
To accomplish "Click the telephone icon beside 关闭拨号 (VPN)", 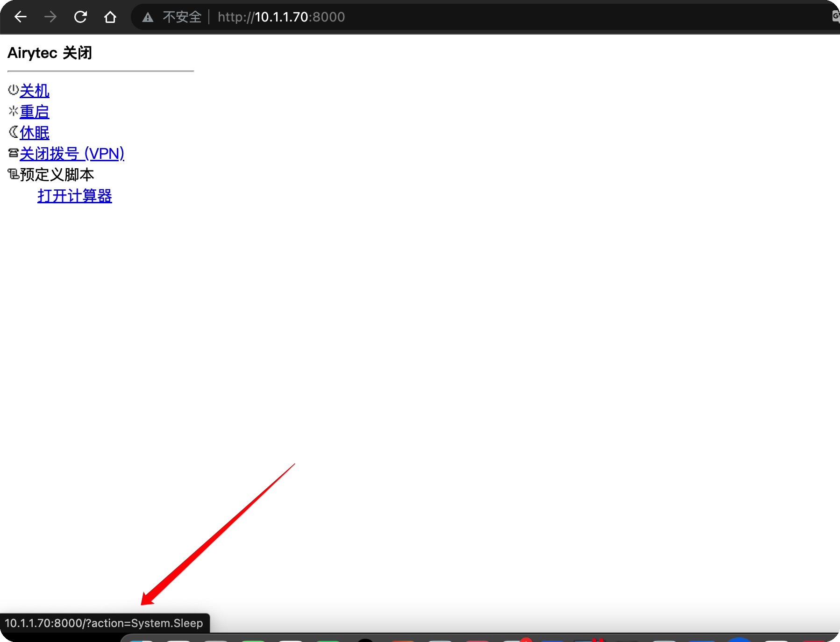I will point(13,153).
